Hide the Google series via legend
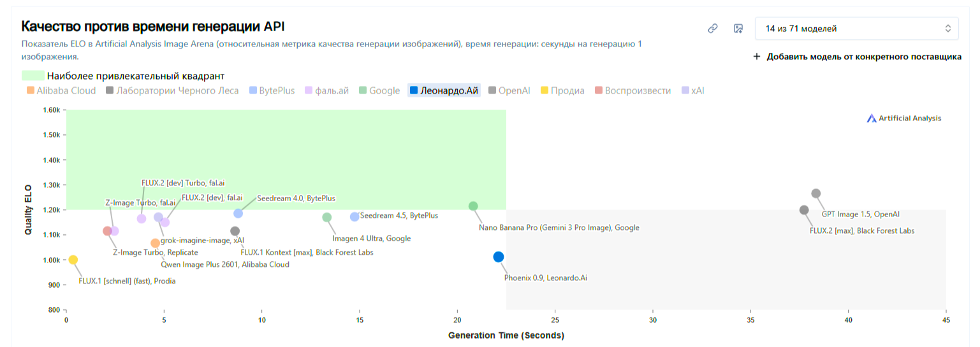 (x=380, y=91)
